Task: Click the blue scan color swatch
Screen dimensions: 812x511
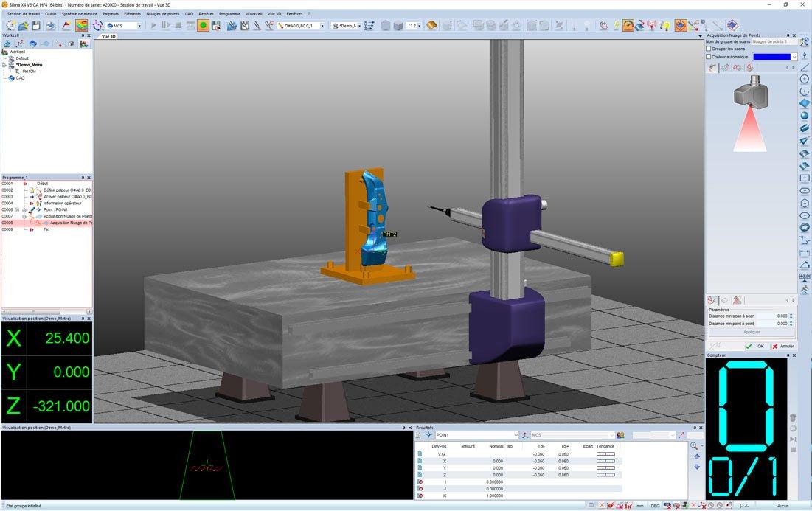Action: [x=771, y=57]
